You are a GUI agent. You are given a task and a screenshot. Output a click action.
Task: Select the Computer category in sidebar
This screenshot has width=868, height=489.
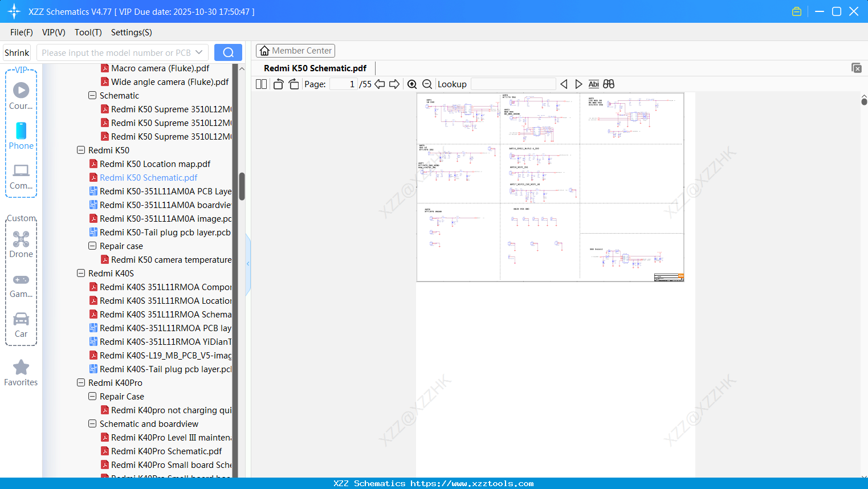21,177
